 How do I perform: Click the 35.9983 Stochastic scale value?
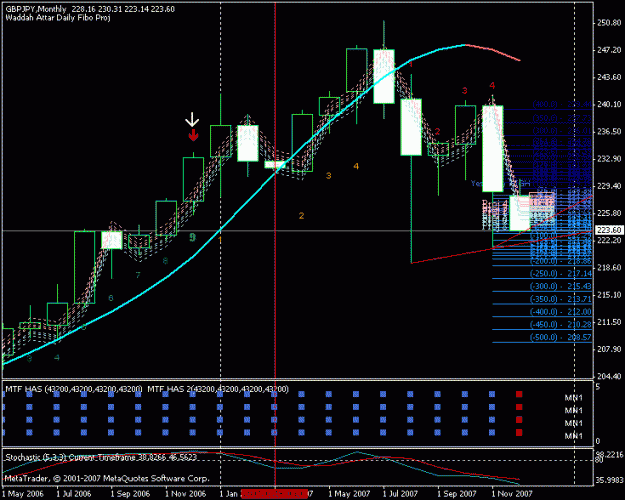[609, 480]
